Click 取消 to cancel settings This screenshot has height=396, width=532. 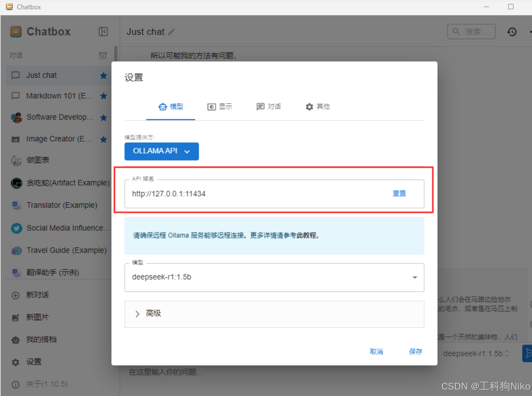click(376, 352)
